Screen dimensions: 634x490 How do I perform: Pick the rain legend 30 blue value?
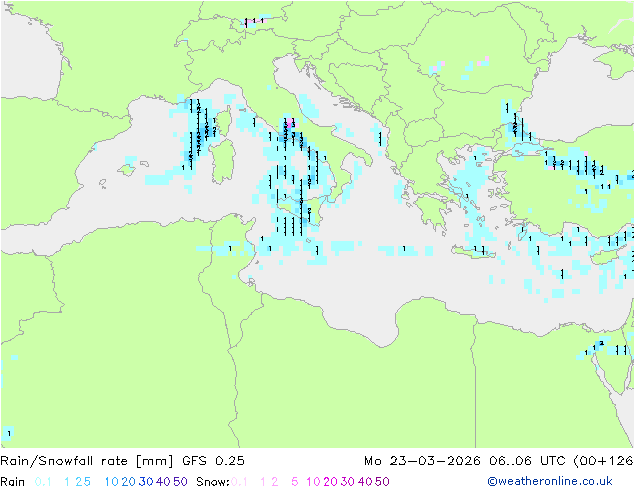click(x=146, y=482)
